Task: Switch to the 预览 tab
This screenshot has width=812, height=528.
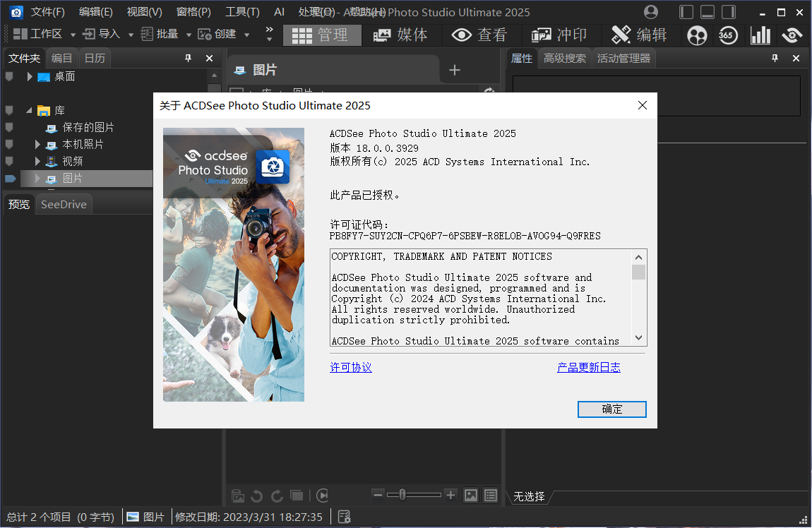Action: [x=19, y=205]
